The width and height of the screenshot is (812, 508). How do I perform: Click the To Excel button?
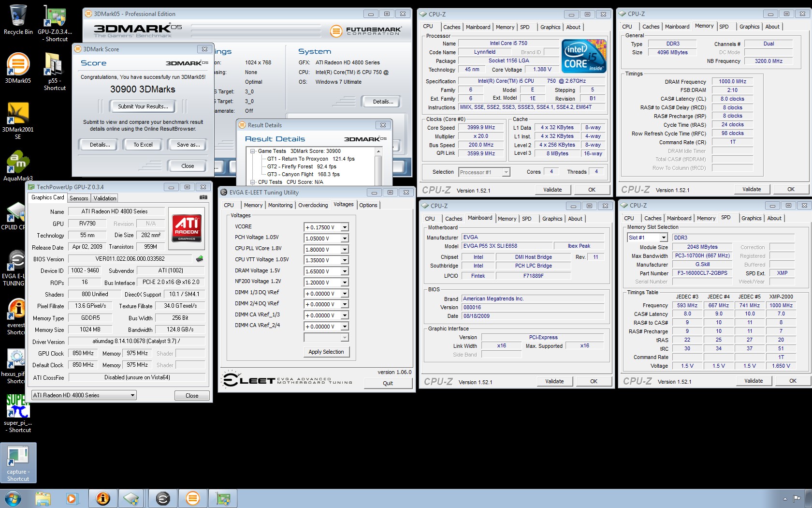tap(143, 145)
